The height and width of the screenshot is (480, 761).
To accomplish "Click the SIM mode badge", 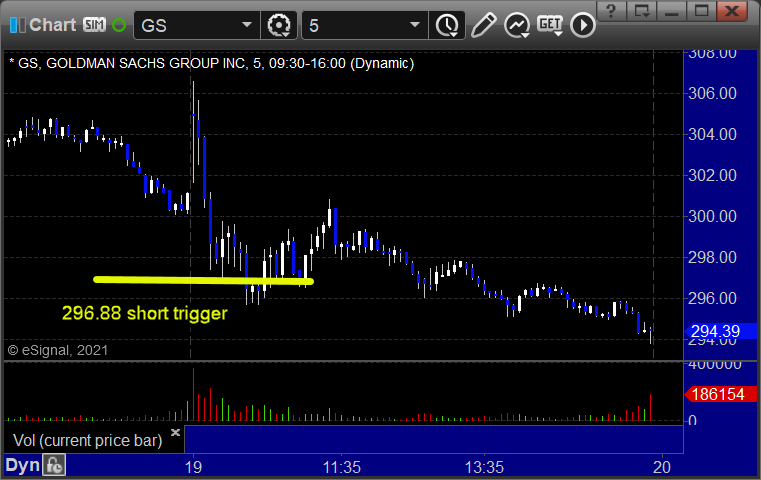I will pos(94,24).
